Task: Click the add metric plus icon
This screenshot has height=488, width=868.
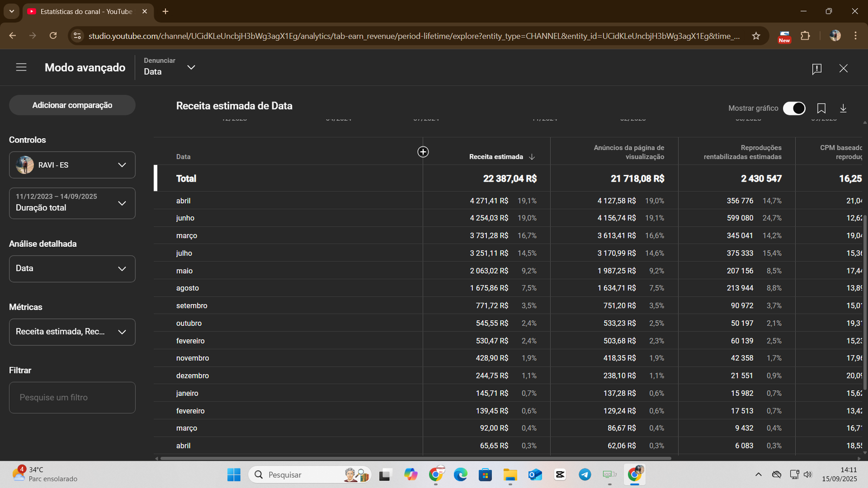Action: tap(423, 152)
